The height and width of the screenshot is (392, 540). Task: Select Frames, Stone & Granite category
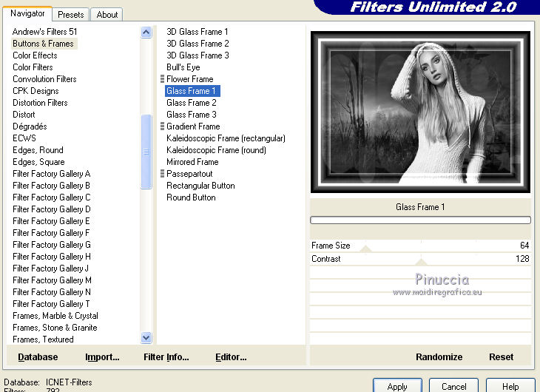click(55, 327)
